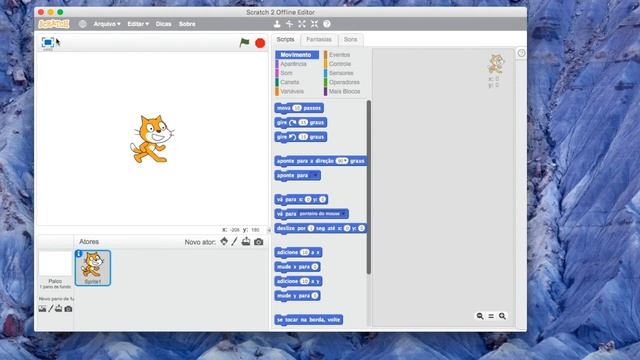Click value in adicione a y block

[x=304, y=281]
